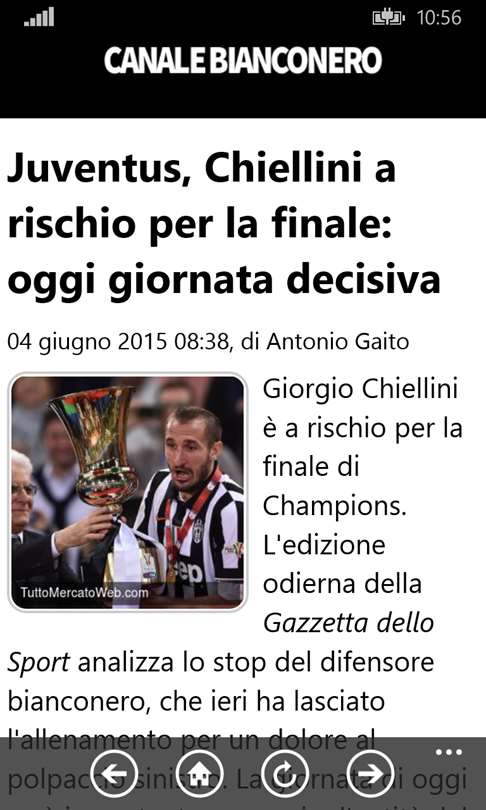
Task: Click the 04 giugno 2015 date
Action: (87, 341)
